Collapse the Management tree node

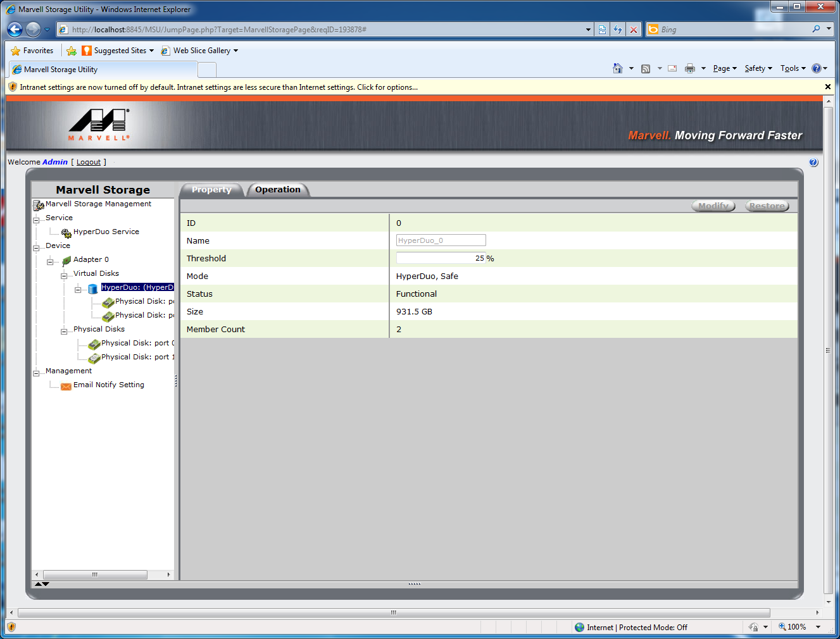click(36, 373)
